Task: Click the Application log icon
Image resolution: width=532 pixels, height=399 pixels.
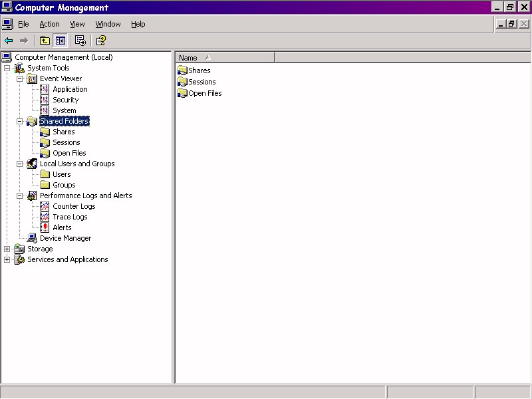Action: coord(45,89)
